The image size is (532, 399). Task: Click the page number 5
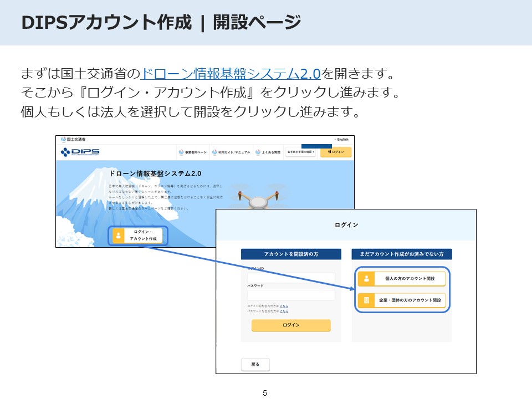pos(265,393)
